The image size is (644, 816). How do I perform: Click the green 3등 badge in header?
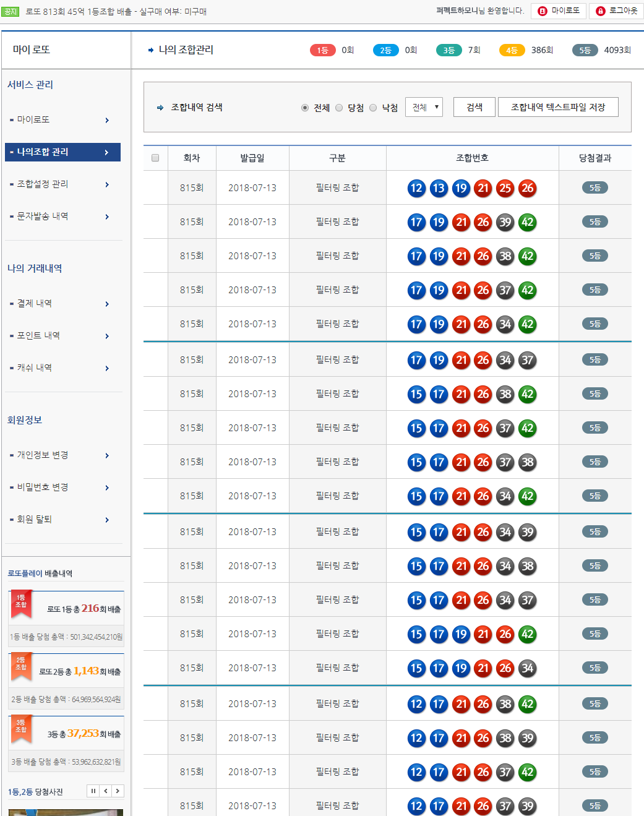[x=449, y=50]
